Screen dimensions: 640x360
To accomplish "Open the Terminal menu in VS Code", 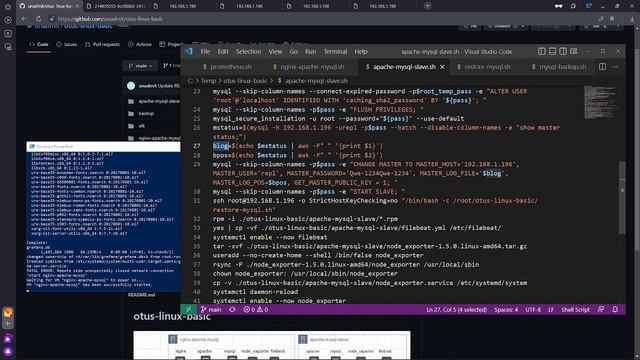I will click(x=335, y=52).
